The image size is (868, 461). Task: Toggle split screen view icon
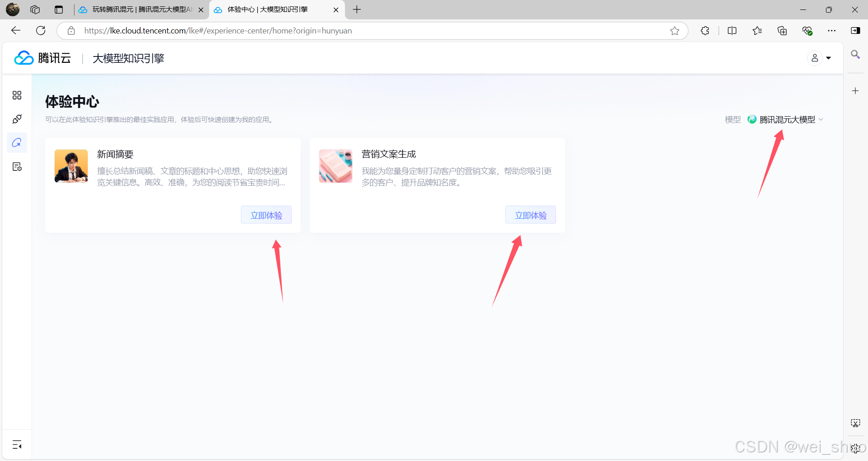click(x=732, y=31)
